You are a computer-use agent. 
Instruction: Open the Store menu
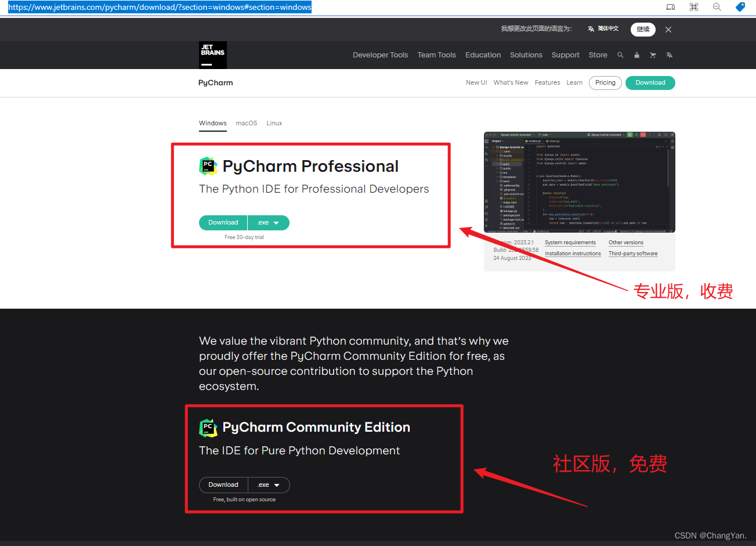point(598,55)
